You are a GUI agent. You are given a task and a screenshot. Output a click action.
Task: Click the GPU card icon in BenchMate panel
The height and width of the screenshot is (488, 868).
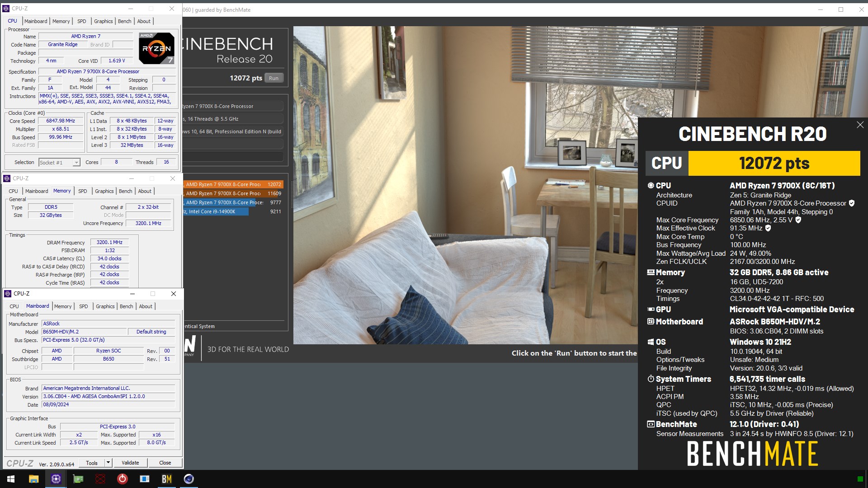click(x=651, y=310)
